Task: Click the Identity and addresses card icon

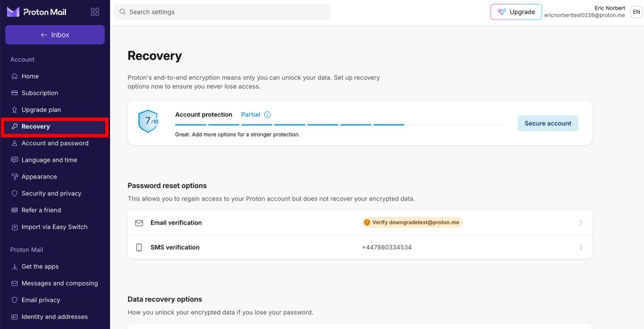Action: pos(14,316)
